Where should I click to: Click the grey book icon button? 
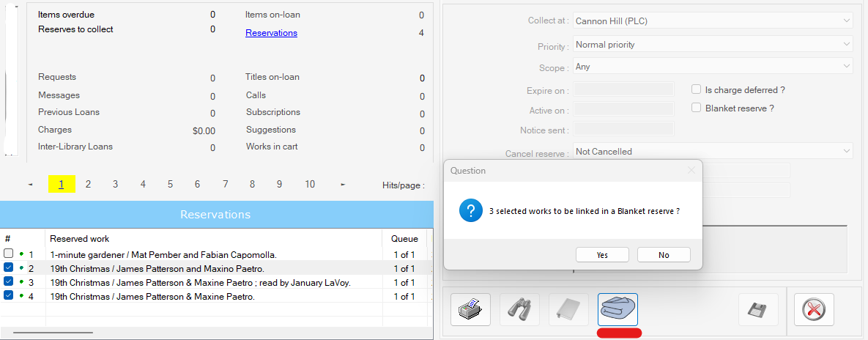click(568, 310)
